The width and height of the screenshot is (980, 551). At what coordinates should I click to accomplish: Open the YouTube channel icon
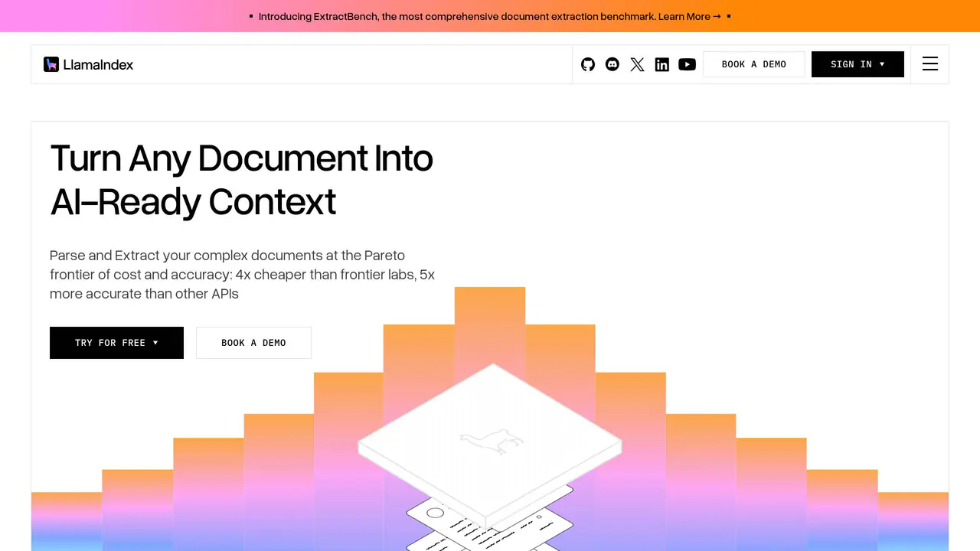point(688,64)
